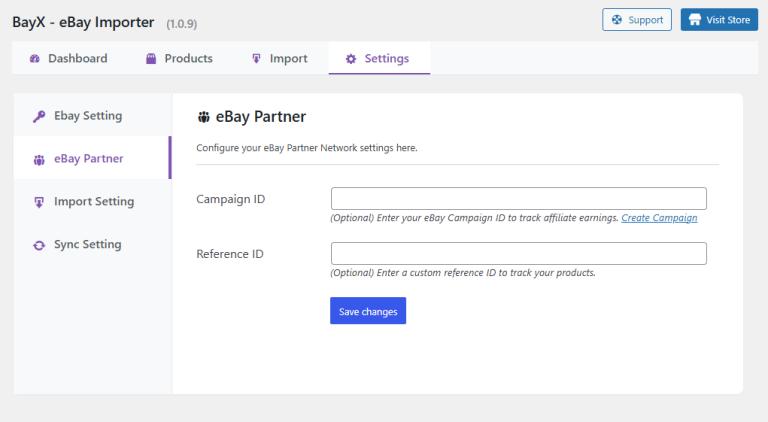Click the Reference ID label

[x=230, y=254]
